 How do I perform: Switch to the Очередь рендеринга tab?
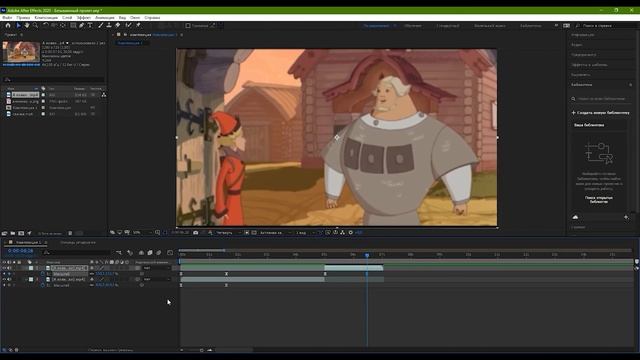click(78, 242)
